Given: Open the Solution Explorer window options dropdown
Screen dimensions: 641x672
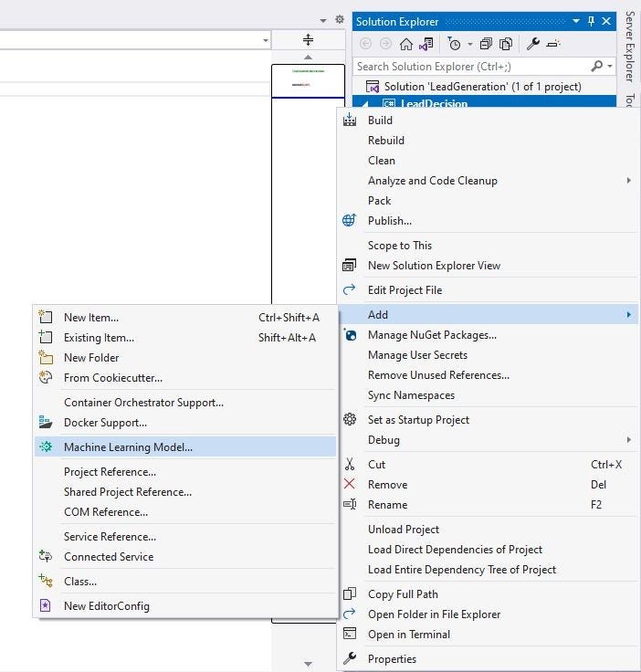Looking at the screenshot, I should 576,21.
